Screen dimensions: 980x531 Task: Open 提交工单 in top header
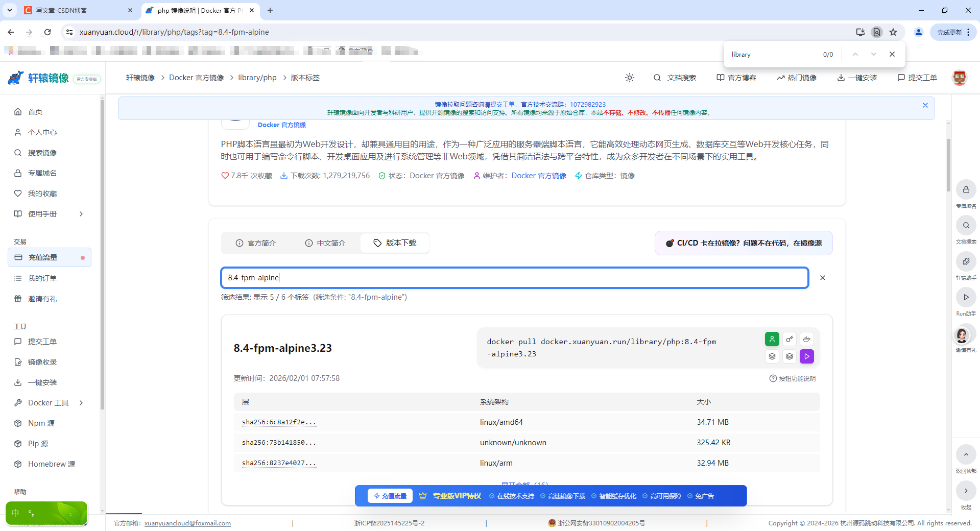[x=917, y=78]
